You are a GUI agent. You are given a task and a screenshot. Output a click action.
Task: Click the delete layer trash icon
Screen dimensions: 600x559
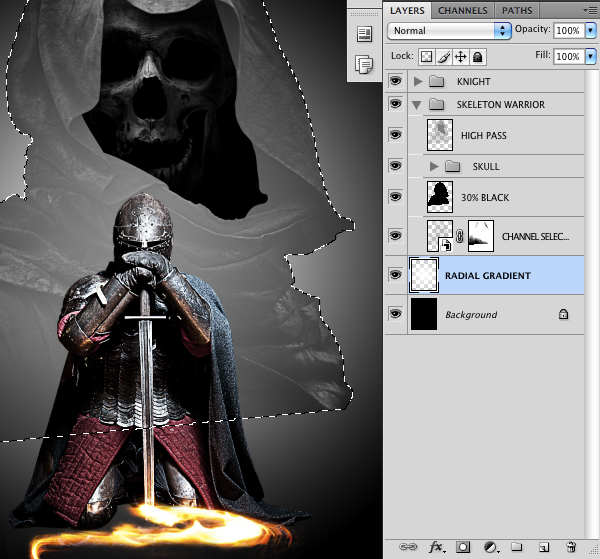point(571,547)
